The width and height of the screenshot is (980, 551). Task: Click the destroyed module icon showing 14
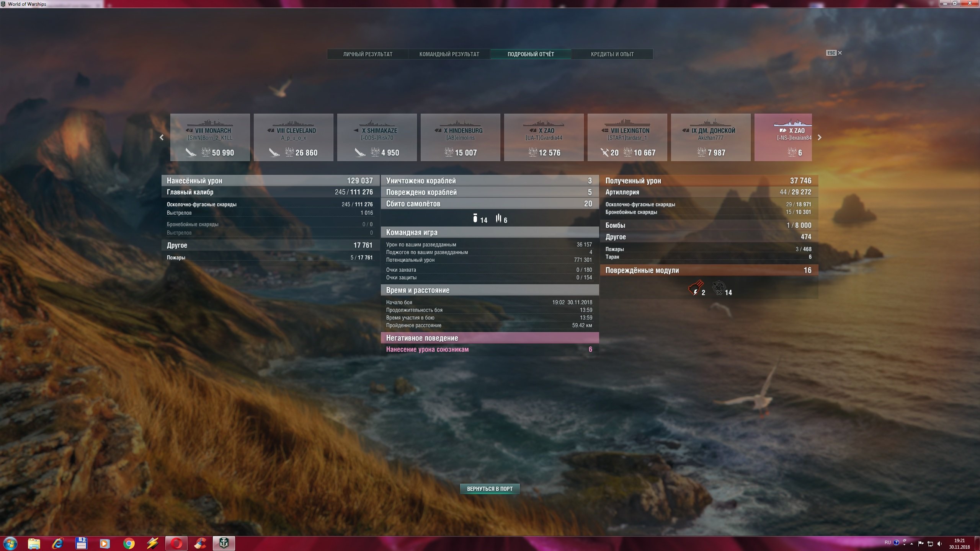pos(719,288)
